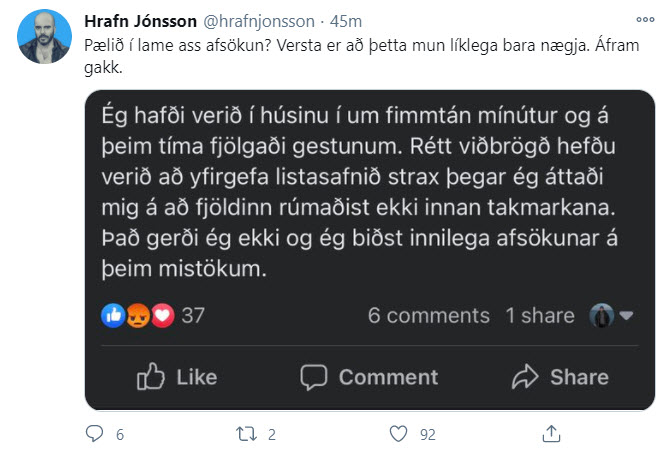Screen dimensions: 671x453
Task: Open the @hrafnjonsson handle link
Action: 259,21
